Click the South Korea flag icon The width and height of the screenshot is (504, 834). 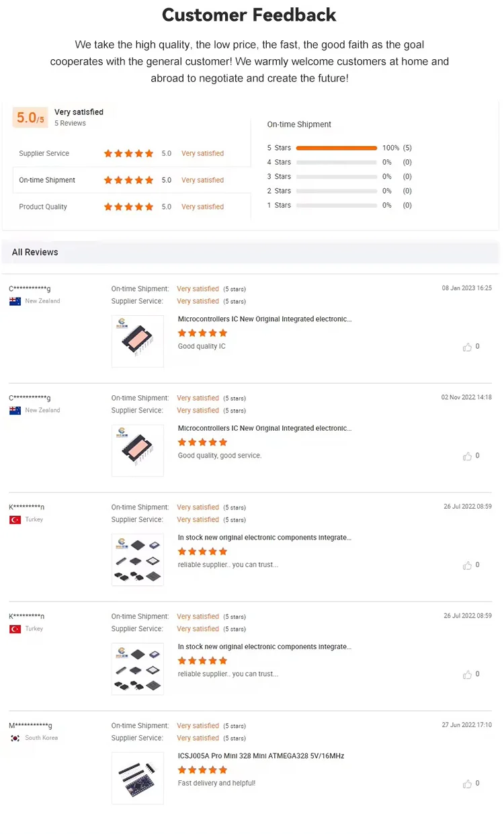(15, 739)
